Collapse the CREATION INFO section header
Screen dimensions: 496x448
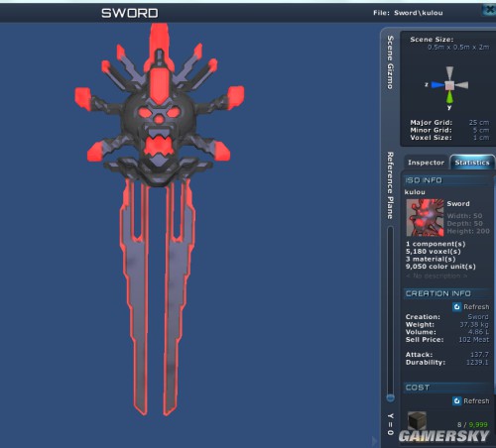(447, 293)
